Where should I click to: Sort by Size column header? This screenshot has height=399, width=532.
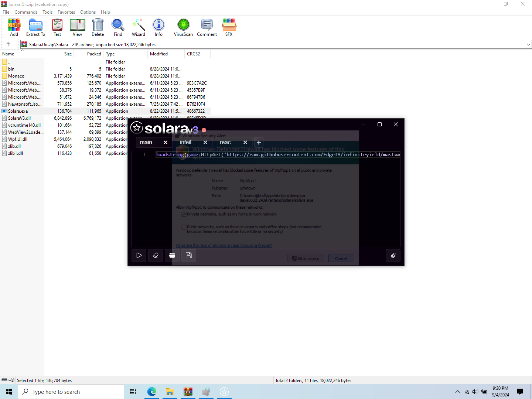pyautogui.click(x=59, y=54)
